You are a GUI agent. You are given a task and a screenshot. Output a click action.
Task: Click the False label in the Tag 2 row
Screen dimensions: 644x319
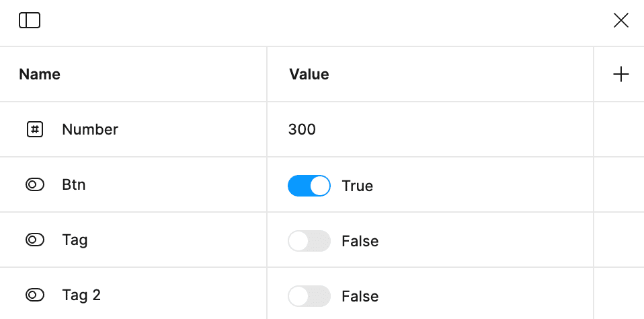pyautogui.click(x=360, y=296)
